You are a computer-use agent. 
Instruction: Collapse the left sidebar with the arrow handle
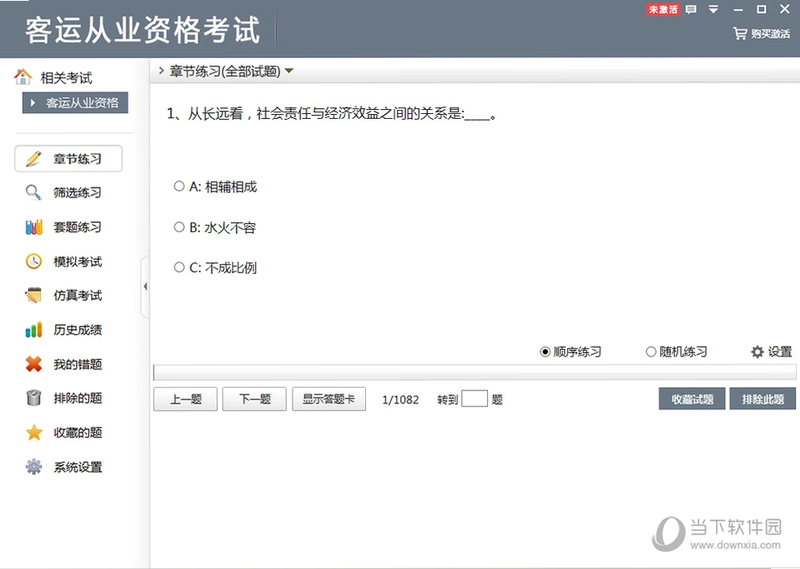point(145,287)
